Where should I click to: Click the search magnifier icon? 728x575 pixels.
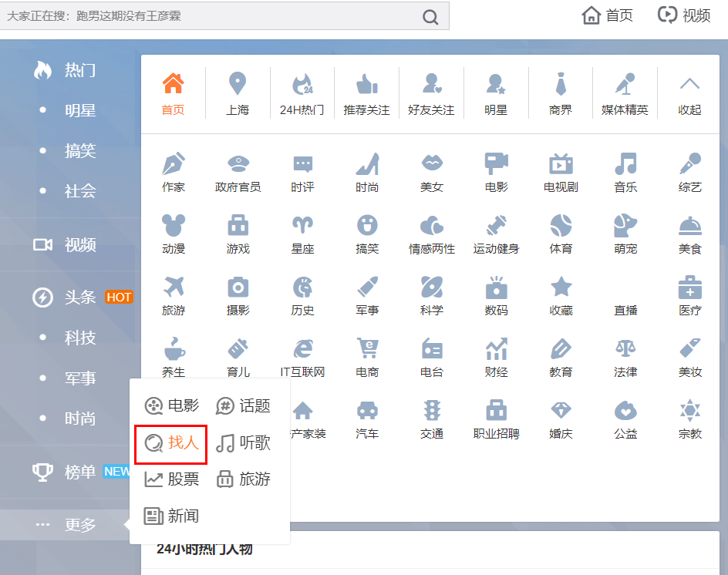tap(430, 17)
